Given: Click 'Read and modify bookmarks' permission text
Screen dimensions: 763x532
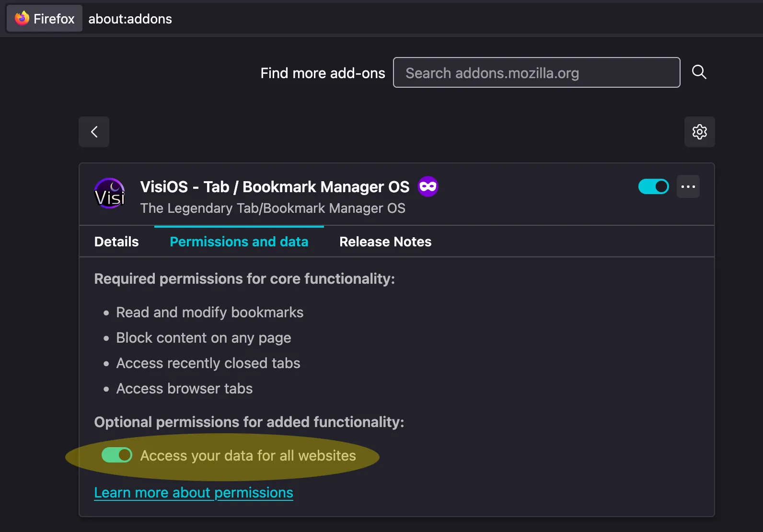Looking at the screenshot, I should [x=209, y=312].
